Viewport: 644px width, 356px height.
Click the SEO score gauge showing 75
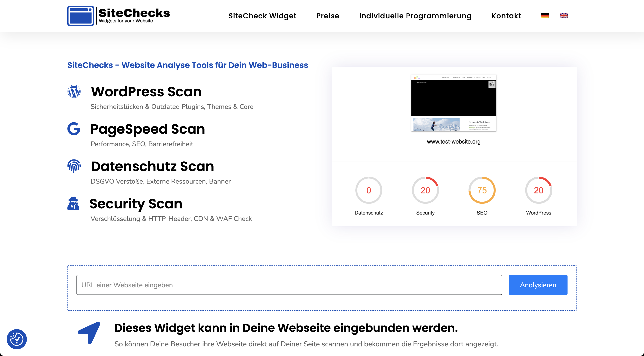482,190
